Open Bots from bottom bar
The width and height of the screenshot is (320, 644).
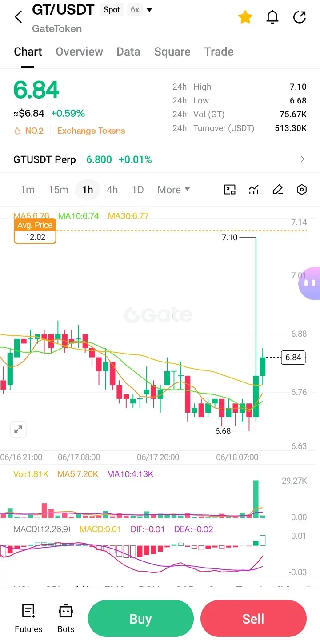point(66,618)
